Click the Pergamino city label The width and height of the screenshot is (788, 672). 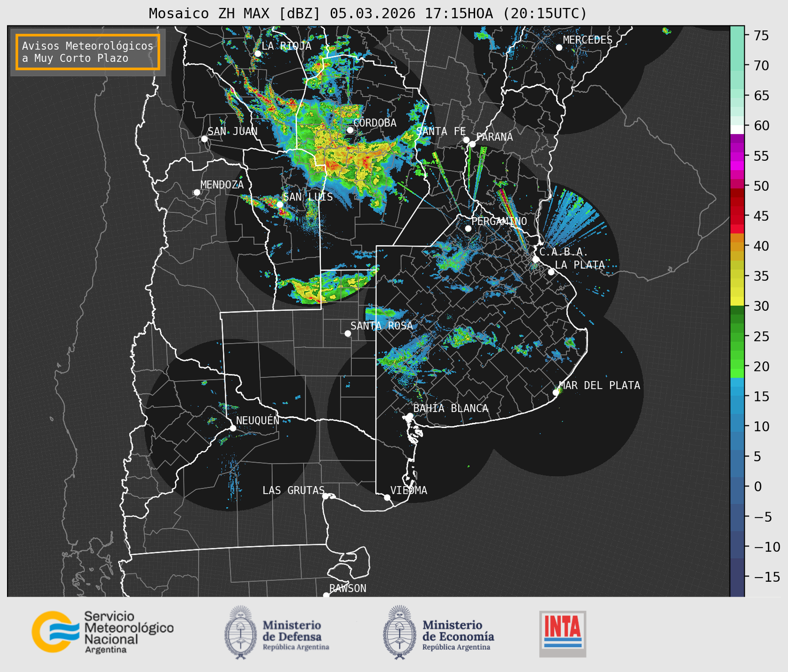coord(499,221)
